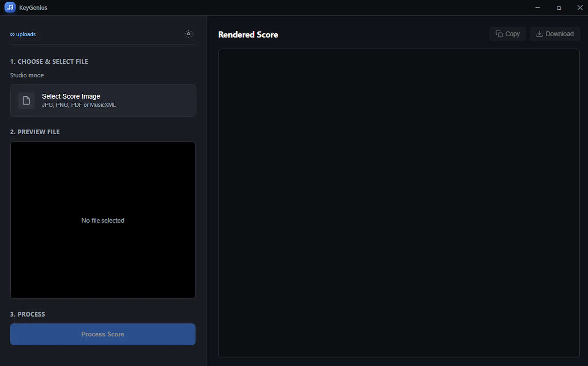This screenshot has height=366, width=588.
Task: Maximize the KeyGenius window
Action: (x=559, y=8)
